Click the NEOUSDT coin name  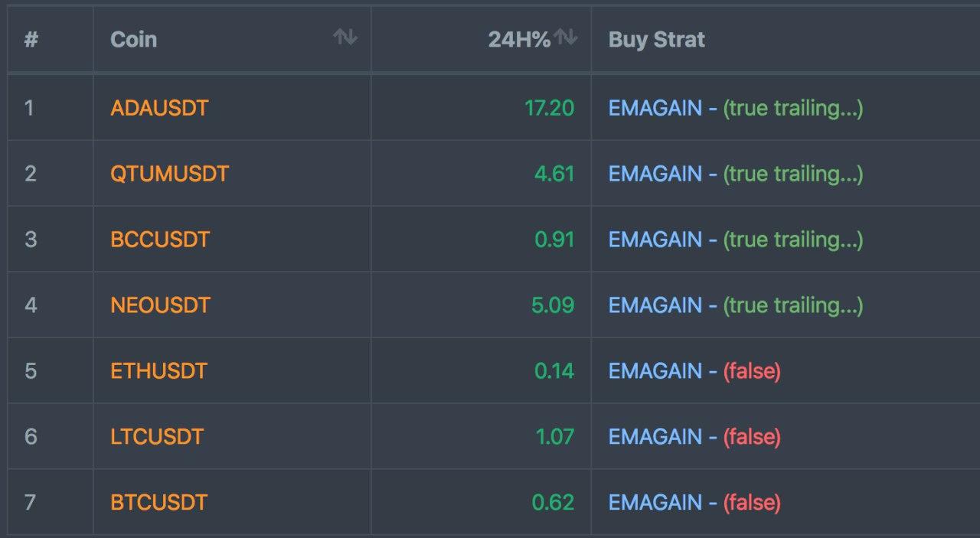point(160,305)
